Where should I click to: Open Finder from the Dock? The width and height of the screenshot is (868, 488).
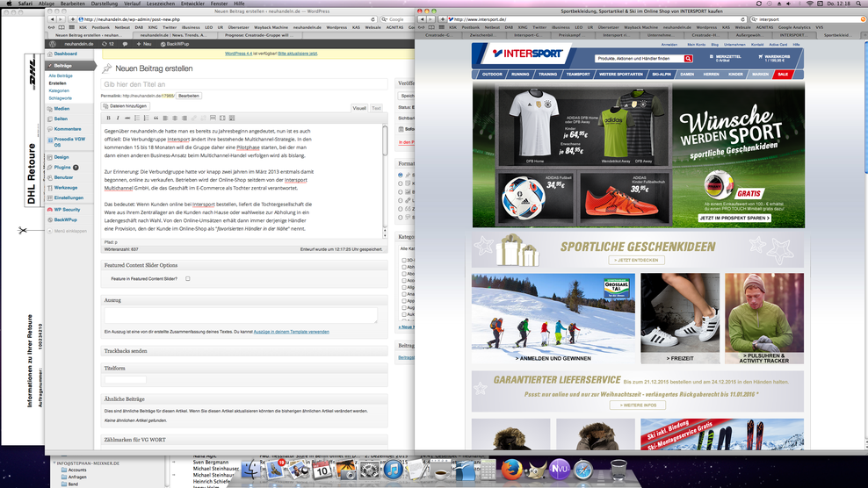(x=250, y=470)
